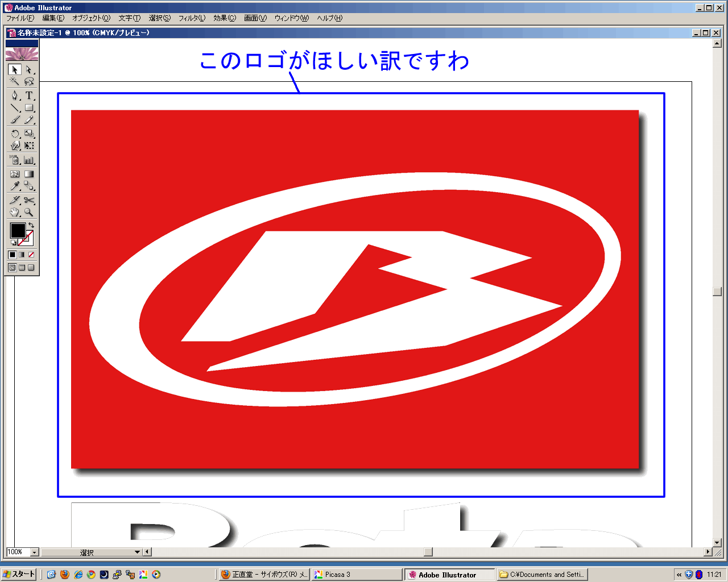Open the 文字 (Type) menu
This screenshot has height=582, width=728.
click(130, 18)
